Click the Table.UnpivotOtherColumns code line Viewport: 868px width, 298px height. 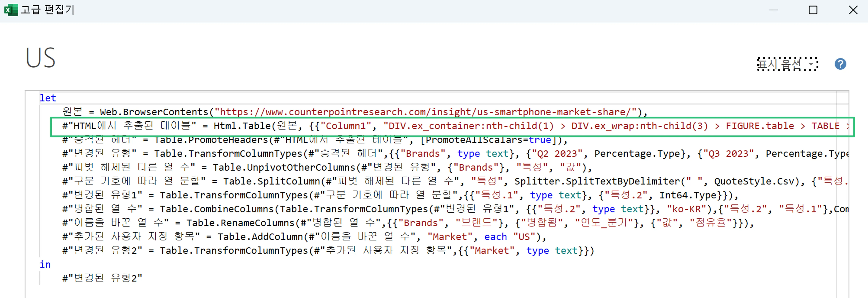click(327, 167)
